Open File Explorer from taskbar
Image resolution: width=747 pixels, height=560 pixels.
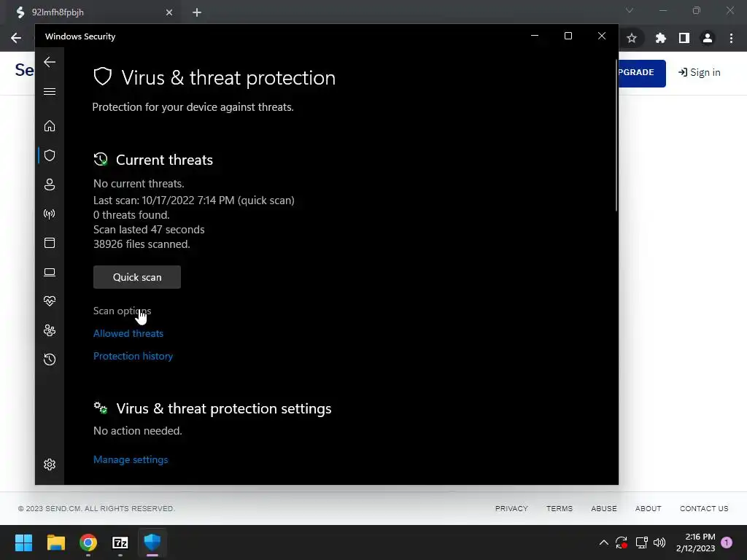click(x=55, y=542)
